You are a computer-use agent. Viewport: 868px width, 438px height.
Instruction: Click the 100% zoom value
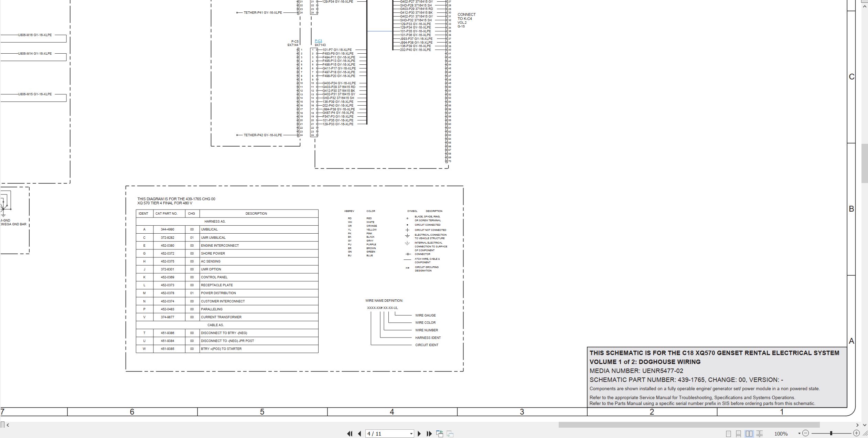coord(781,434)
